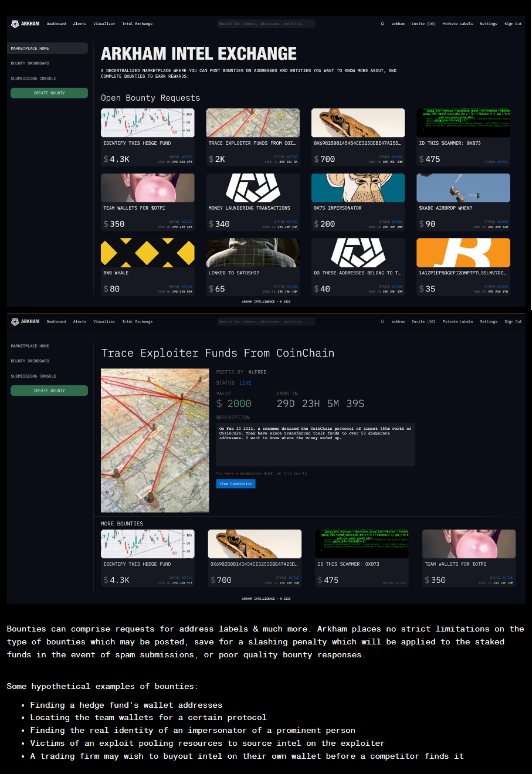Image resolution: width=532 pixels, height=774 pixels.
Task: Click the LIVE status label
Action: click(x=245, y=383)
